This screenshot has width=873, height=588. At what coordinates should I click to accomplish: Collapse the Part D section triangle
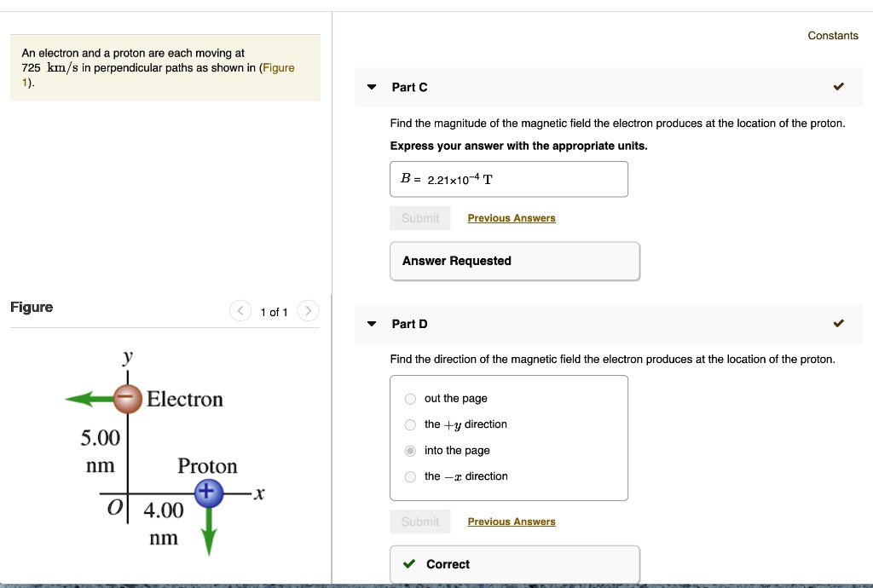[371, 324]
